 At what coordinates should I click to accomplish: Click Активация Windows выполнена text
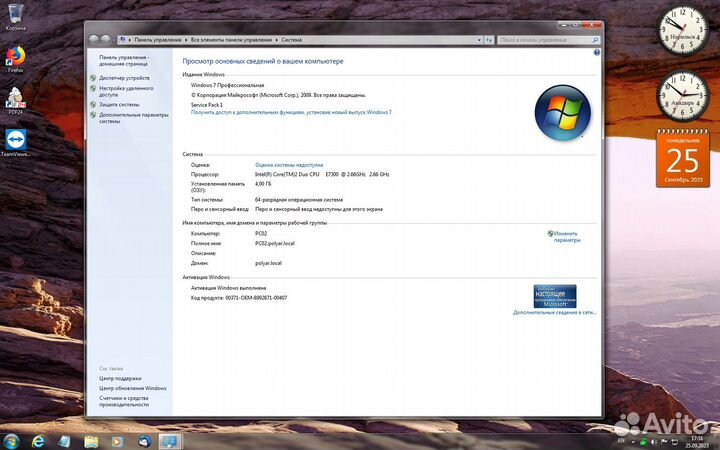click(228, 288)
